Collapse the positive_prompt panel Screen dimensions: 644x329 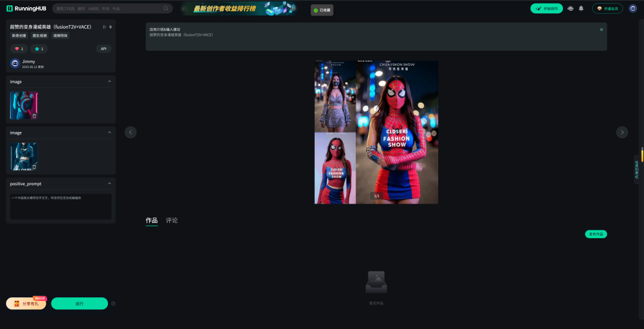tap(109, 183)
